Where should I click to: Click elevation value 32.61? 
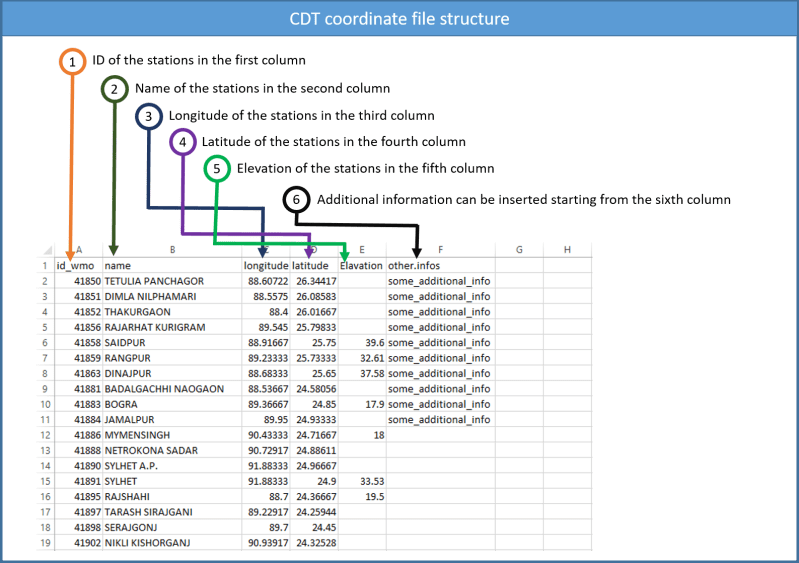[362, 358]
